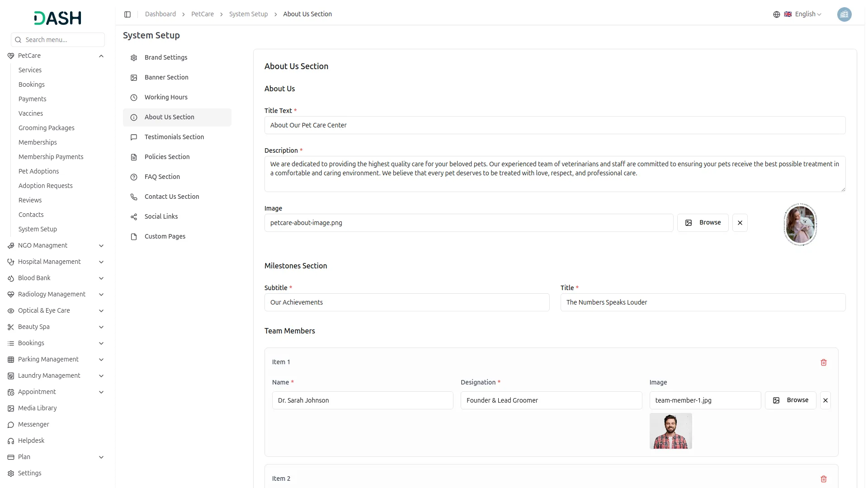Click the globe language icon

pyautogui.click(x=777, y=14)
